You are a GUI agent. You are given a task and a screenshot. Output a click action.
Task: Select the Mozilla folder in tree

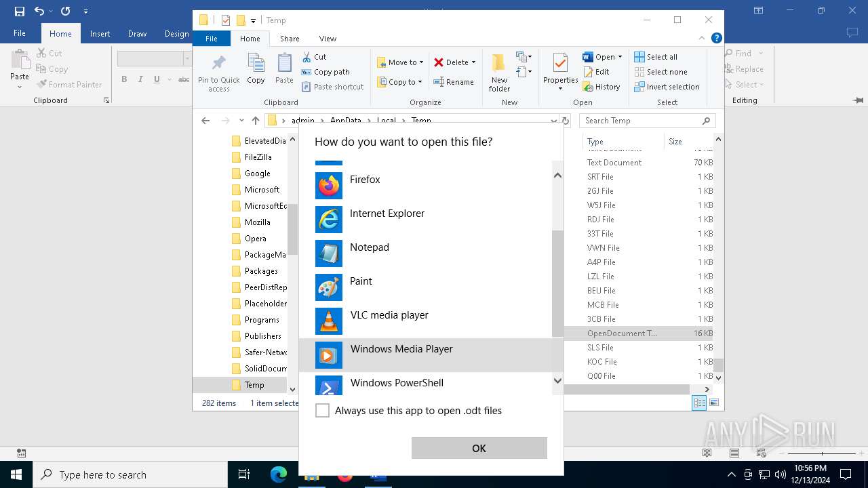(250, 222)
